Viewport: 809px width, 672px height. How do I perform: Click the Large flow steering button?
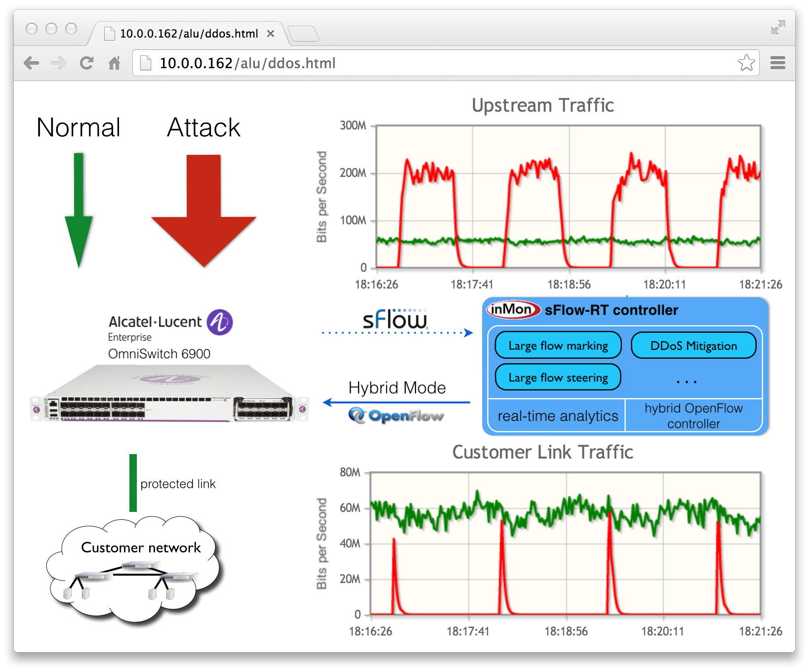pyautogui.click(x=558, y=377)
